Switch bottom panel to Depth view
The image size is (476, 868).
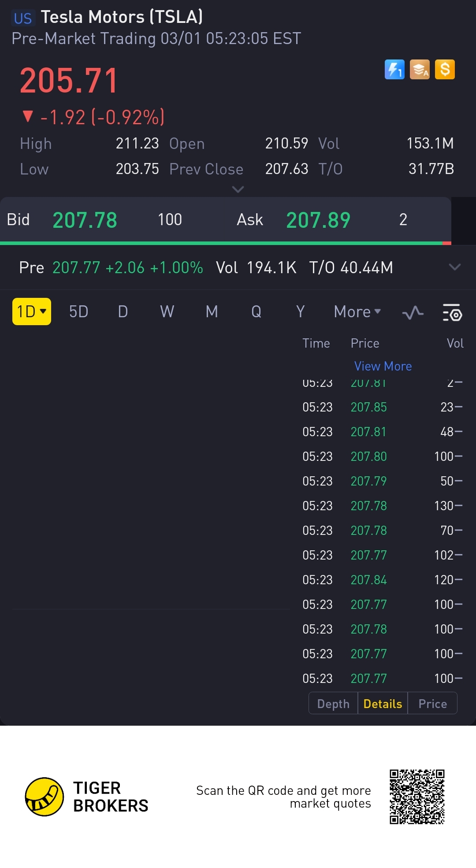click(333, 703)
